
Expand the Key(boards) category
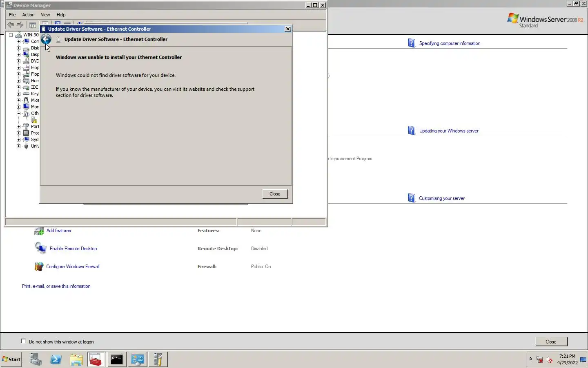point(18,94)
